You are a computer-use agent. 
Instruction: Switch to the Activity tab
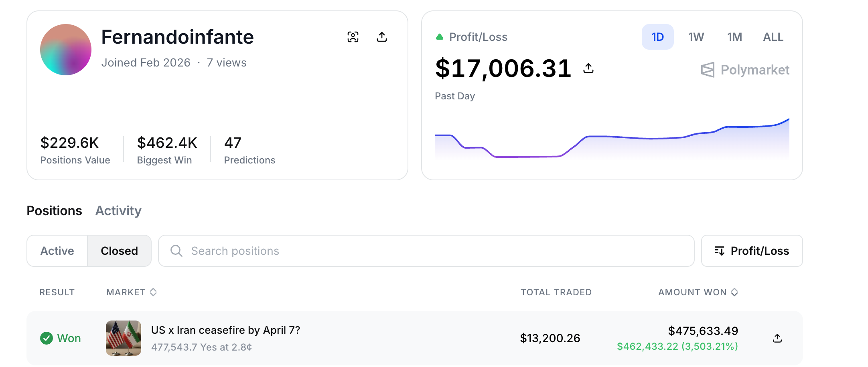118,211
